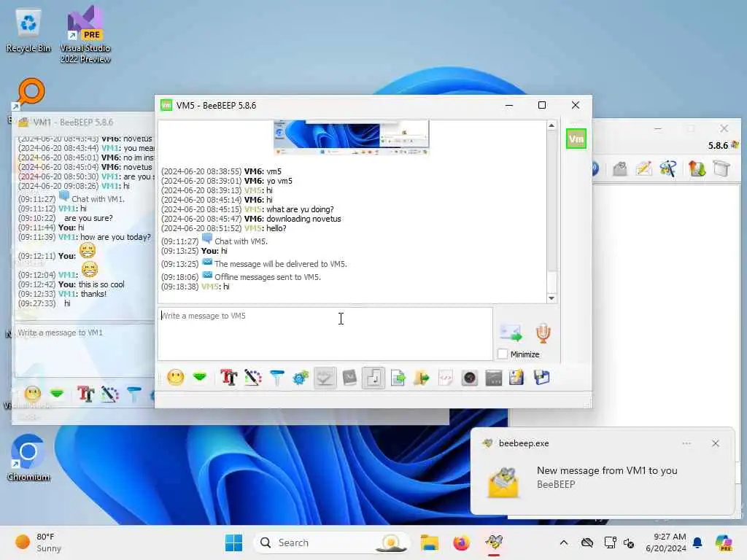747x560 pixels.
Task: Open the emoticons picker in VM1 window
Action: pos(32,394)
